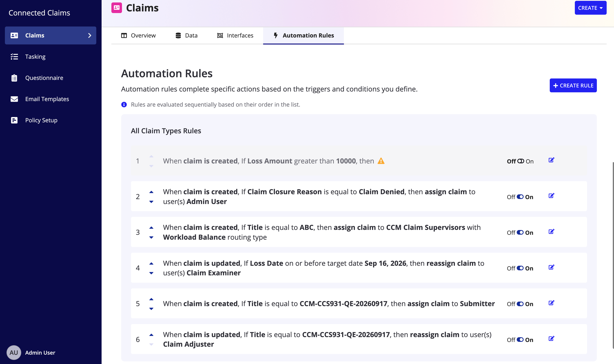Turn off rule 6 Claim Adjuster toggle
The width and height of the screenshot is (614, 364).
(520, 340)
